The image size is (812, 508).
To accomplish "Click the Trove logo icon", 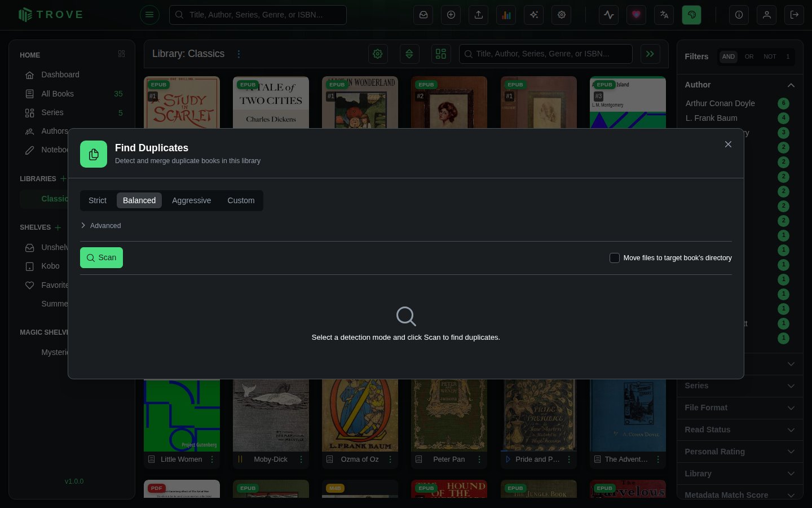I will coord(25,15).
